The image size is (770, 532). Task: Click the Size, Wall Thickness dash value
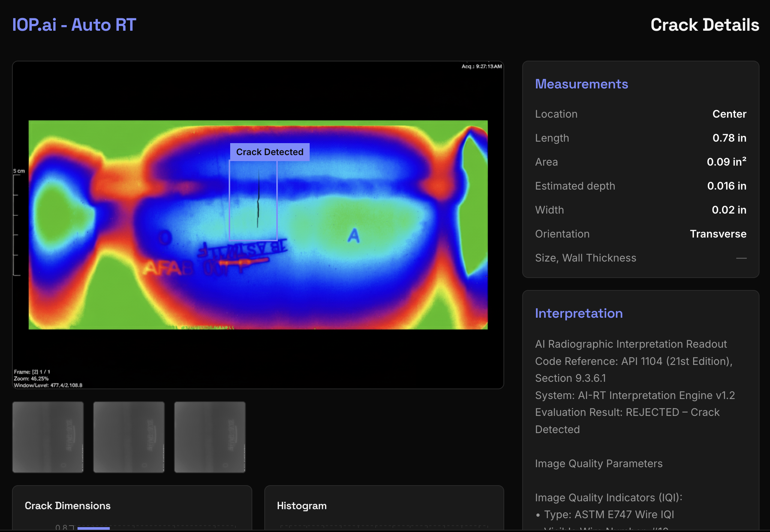[x=741, y=258]
